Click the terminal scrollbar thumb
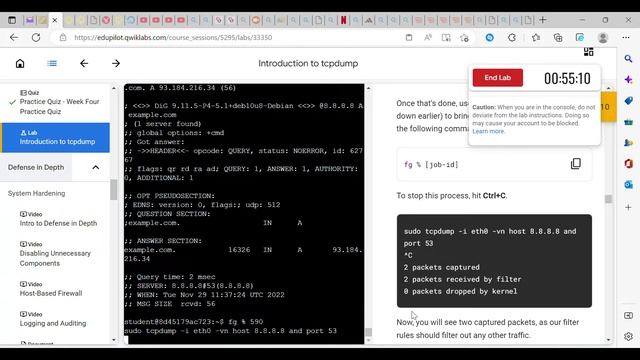 (x=368, y=332)
